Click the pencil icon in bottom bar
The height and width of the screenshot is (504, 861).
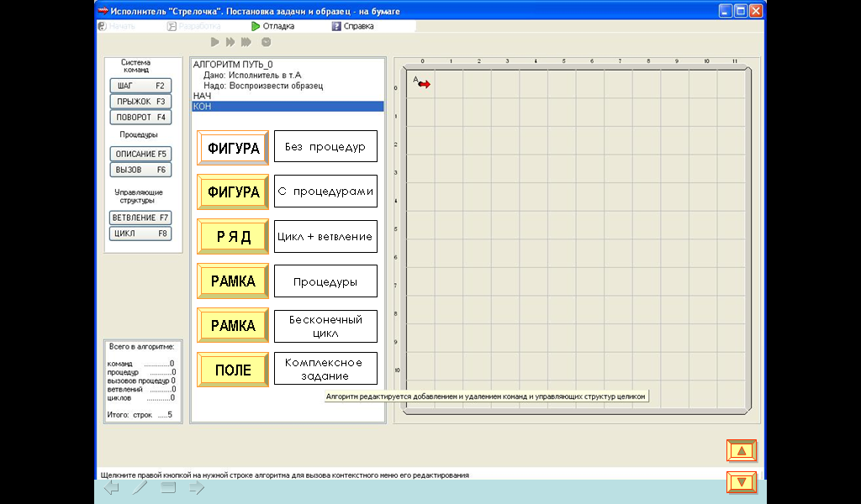(x=140, y=487)
